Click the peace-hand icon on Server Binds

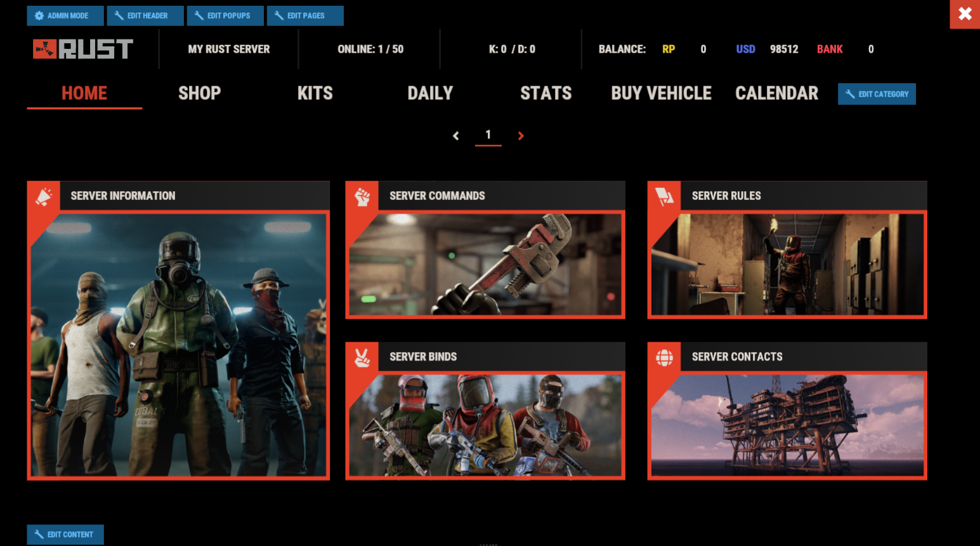[362, 357]
